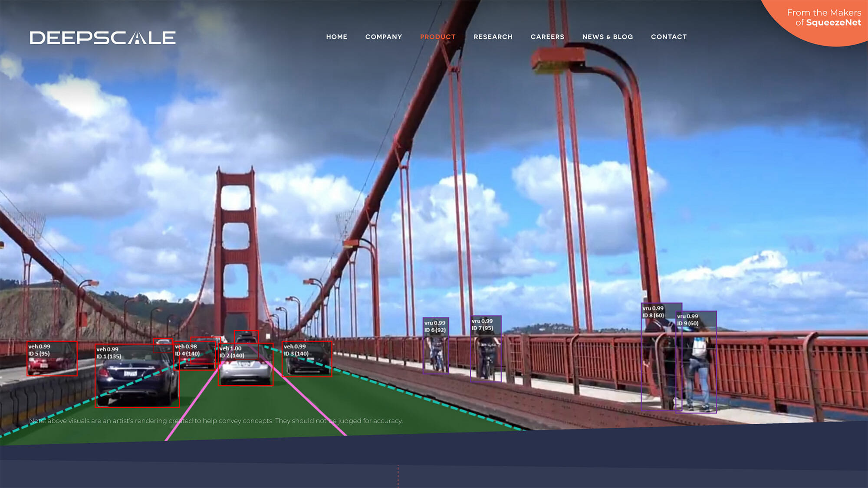Open the Research page

[493, 37]
